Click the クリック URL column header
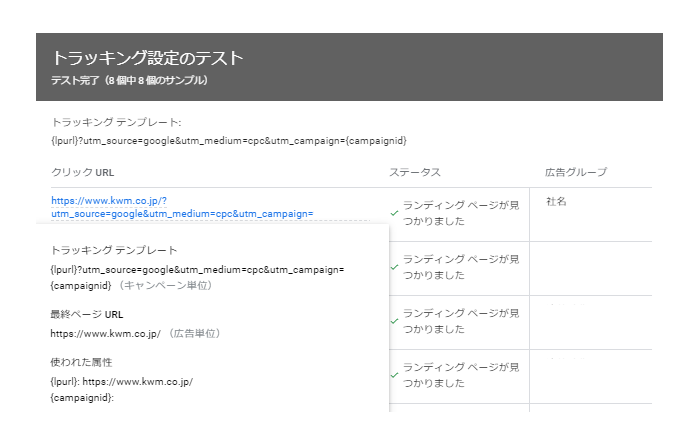 click(x=83, y=172)
